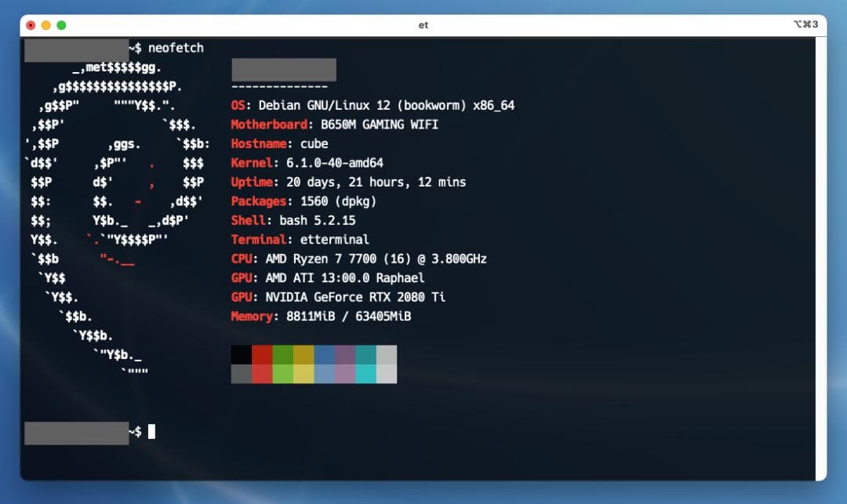Select the dark green palette block
Image resolution: width=847 pixels, height=504 pixels.
pos(282,355)
